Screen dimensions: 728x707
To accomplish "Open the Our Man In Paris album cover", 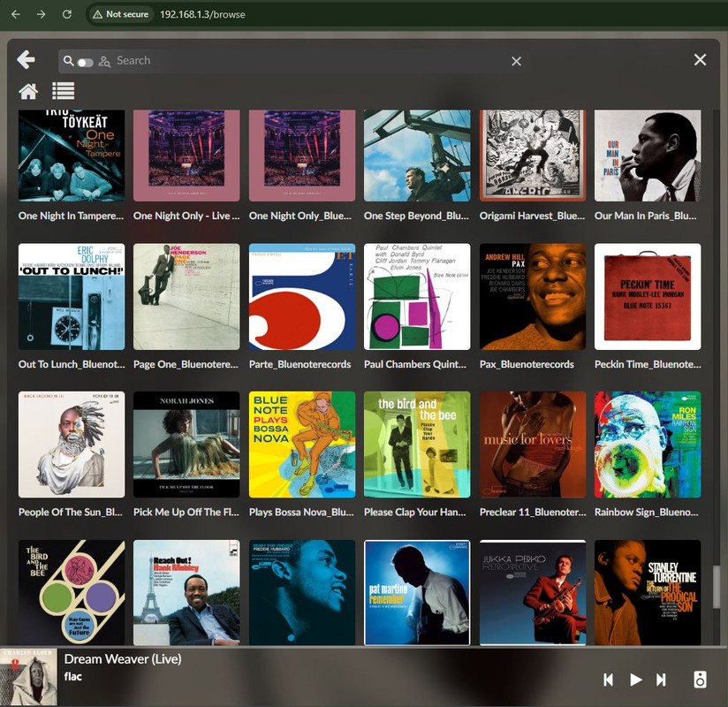I will point(648,156).
